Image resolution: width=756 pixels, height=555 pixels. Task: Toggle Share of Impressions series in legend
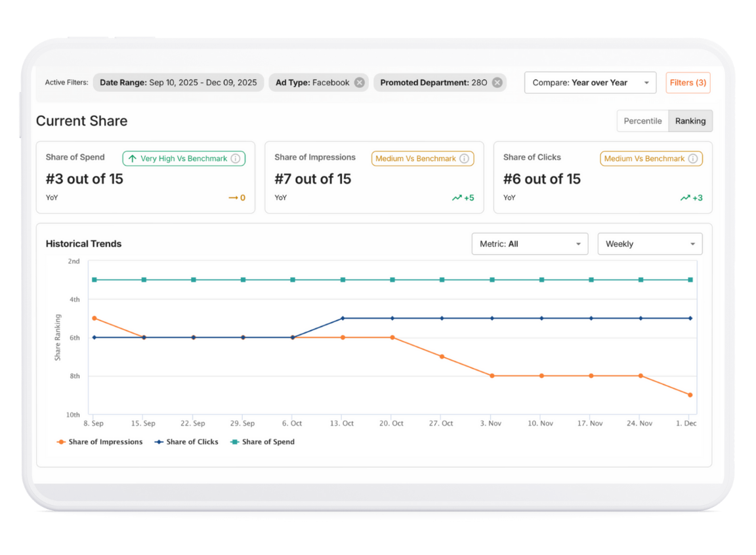[x=100, y=442]
